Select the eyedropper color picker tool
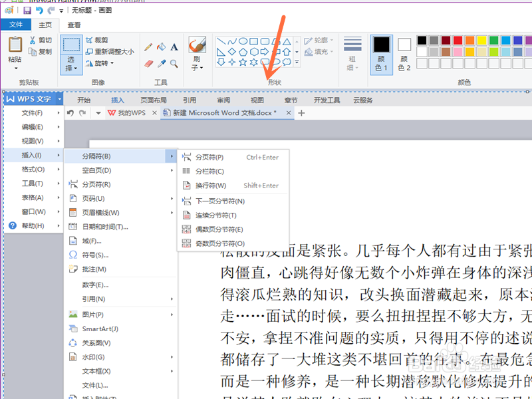This screenshot has width=532, height=399. (x=163, y=63)
